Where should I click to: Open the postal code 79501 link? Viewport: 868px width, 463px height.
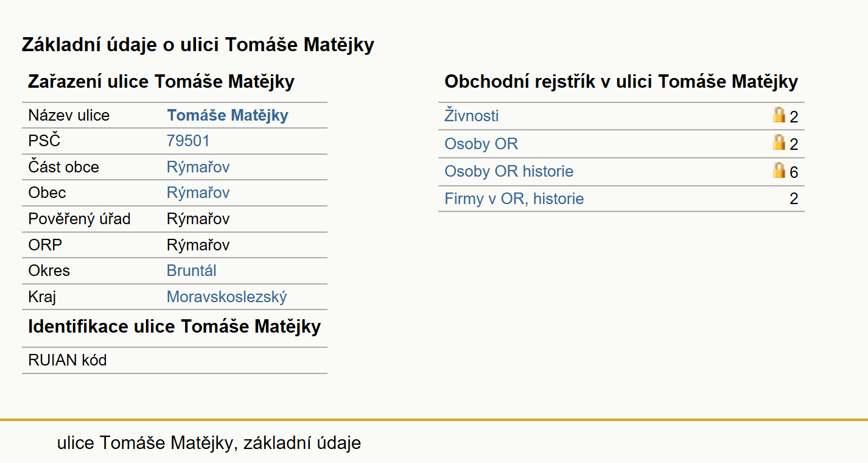(188, 141)
